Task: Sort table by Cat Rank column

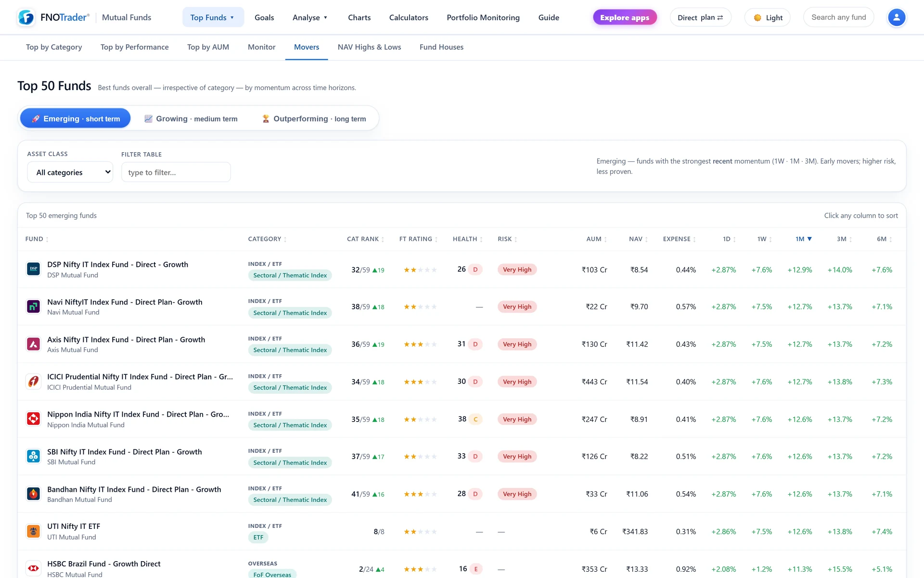Action: [x=365, y=239]
